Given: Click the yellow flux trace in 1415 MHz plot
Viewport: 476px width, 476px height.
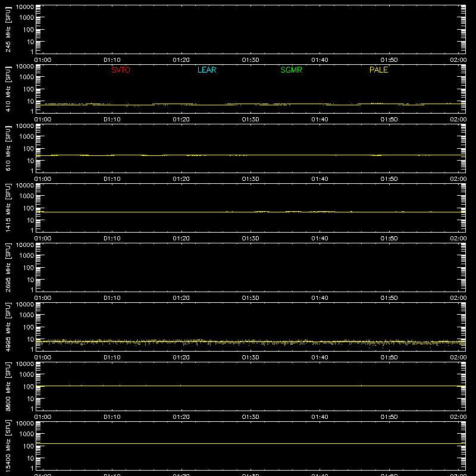Looking at the screenshot, I should pyautogui.click(x=250, y=212).
